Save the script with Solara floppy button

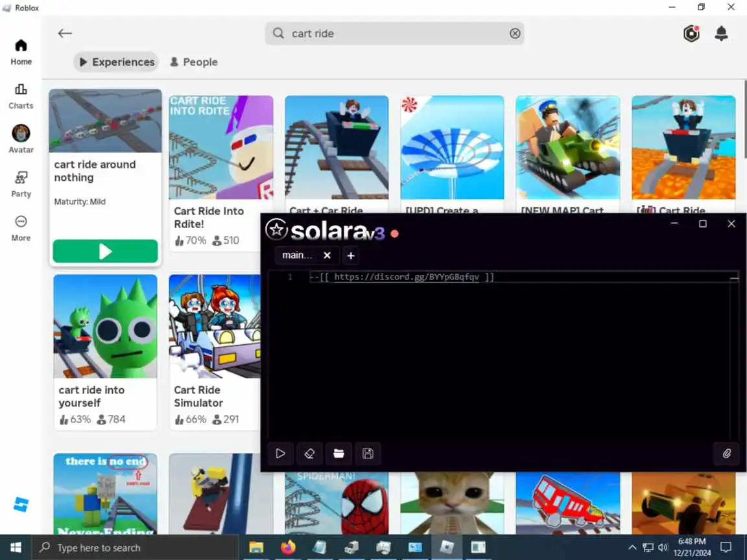point(368,453)
